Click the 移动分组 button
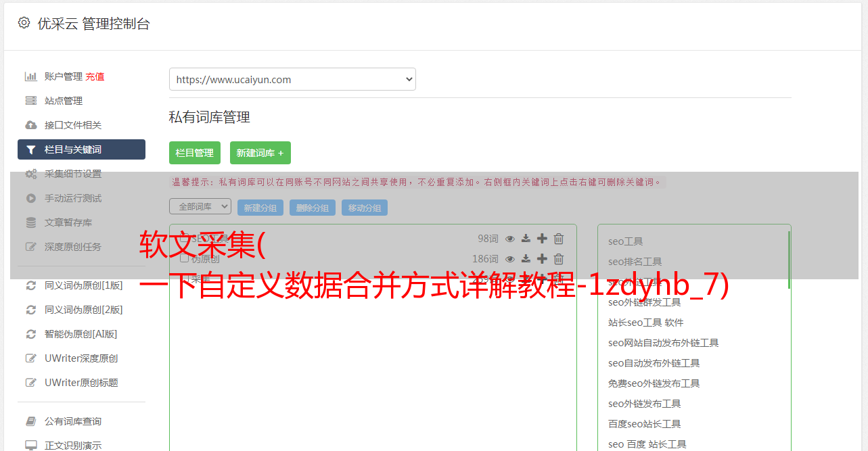The image size is (868, 451). click(x=365, y=208)
